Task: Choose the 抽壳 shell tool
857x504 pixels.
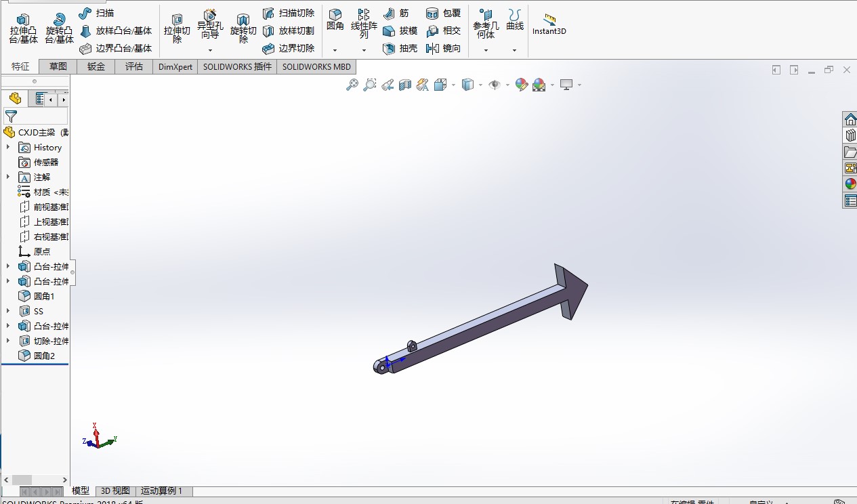Action: [400, 48]
